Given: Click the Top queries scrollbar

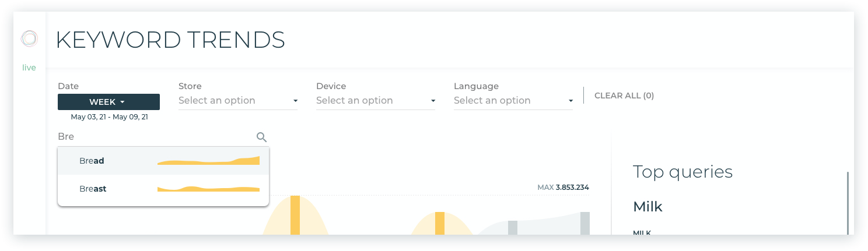Looking at the screenshot, I should (848, 203).
